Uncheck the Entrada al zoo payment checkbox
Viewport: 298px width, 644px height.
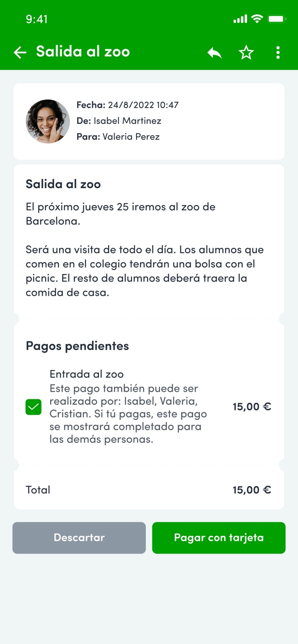[33, 407]
